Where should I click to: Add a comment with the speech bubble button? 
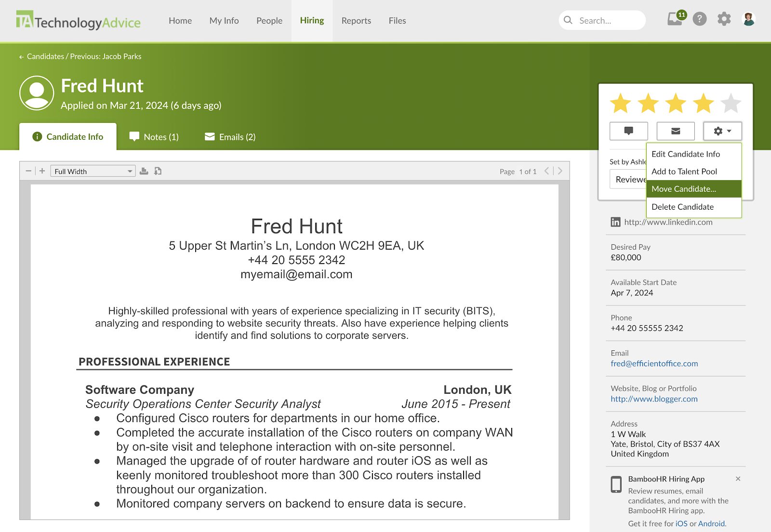(629, 131)
